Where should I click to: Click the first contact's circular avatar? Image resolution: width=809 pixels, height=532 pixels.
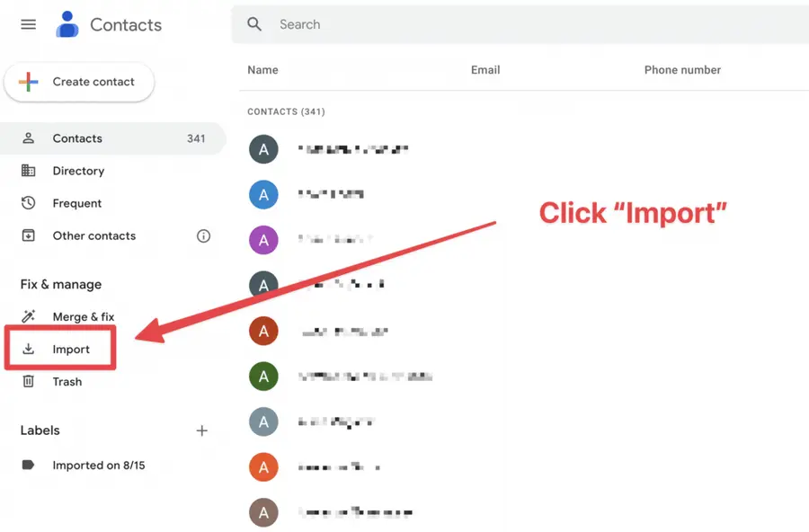[x=263, y=149]
